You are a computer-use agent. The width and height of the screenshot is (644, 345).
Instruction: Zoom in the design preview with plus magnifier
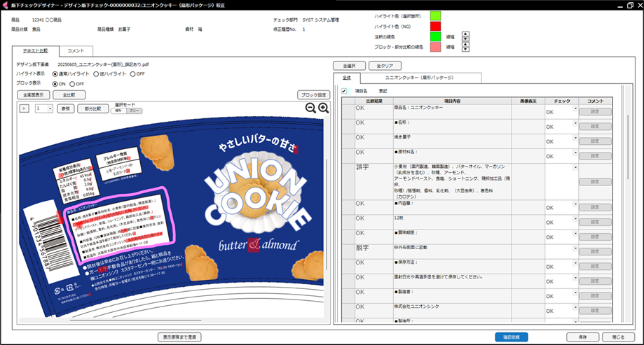(x=323, y=108)
